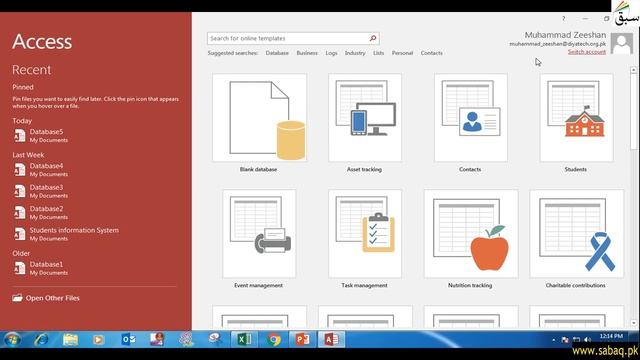The width and height of the screenshot is (640, 360).
Task: Select the Event management template
Action: (259, 239)
